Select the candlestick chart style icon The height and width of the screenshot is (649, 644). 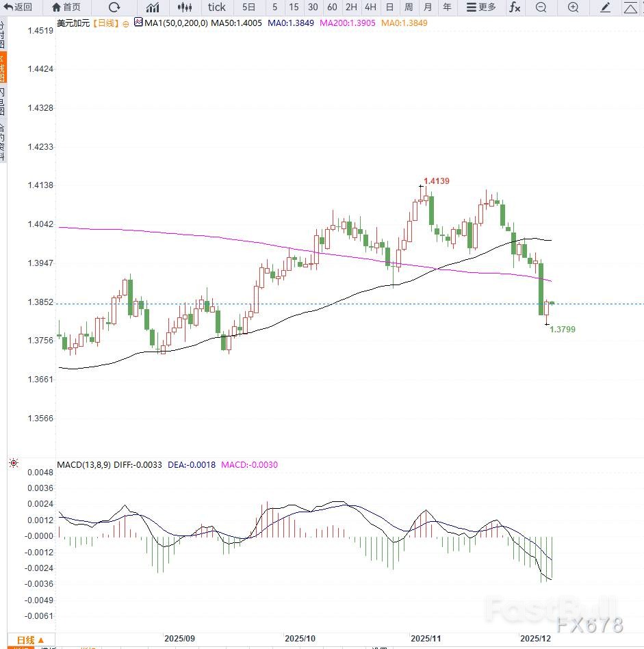(x=185, y=8)
